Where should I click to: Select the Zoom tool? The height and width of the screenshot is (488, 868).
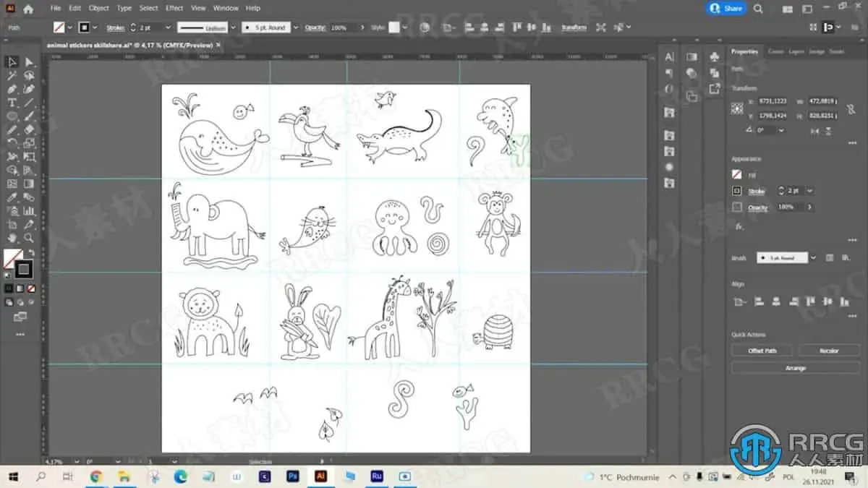29,238
